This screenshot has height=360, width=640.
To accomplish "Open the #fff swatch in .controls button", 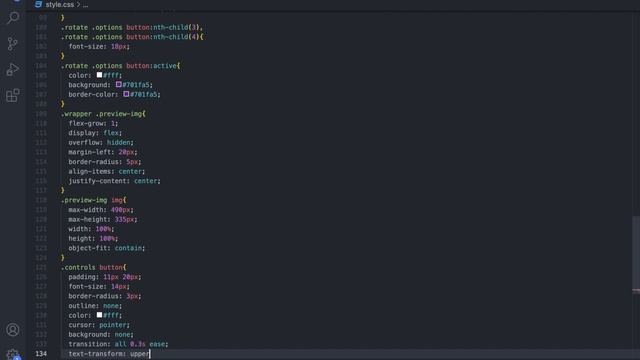I will point(99,315).
